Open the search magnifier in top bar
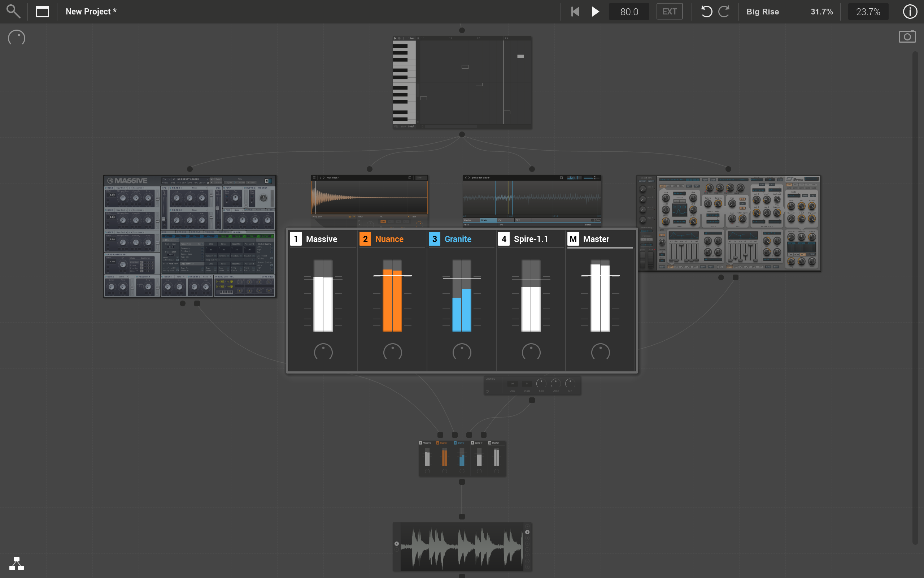Screen dimensions: 924x578 [13, 12]
